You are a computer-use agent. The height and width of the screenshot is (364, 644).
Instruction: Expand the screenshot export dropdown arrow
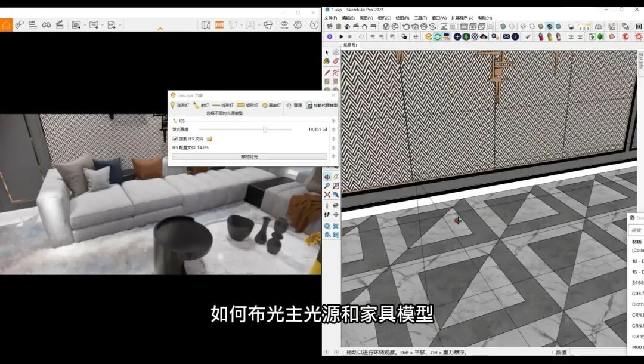[85, 26]
